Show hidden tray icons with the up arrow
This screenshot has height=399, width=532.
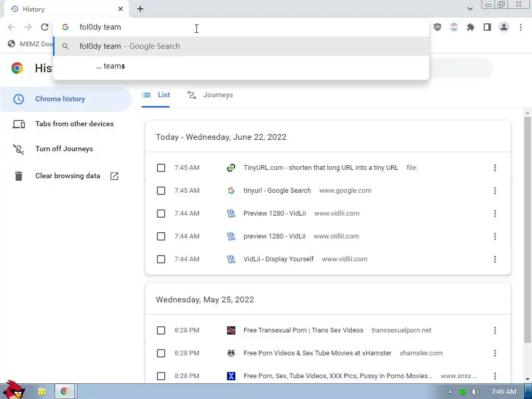pos(450,392)
